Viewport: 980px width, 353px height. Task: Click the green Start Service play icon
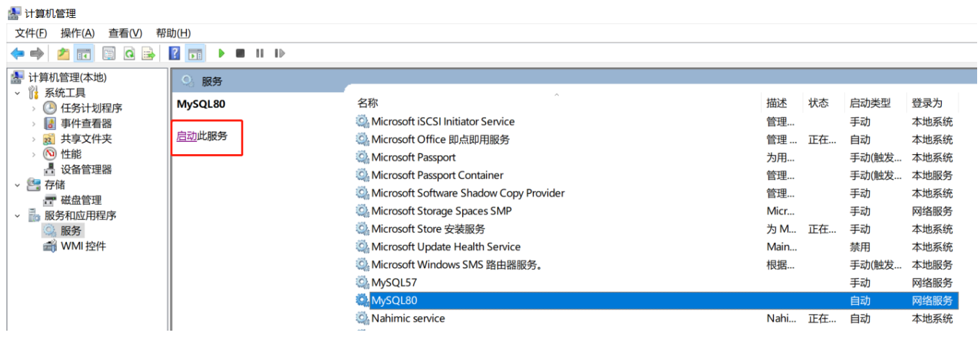(x=221, y=53)
